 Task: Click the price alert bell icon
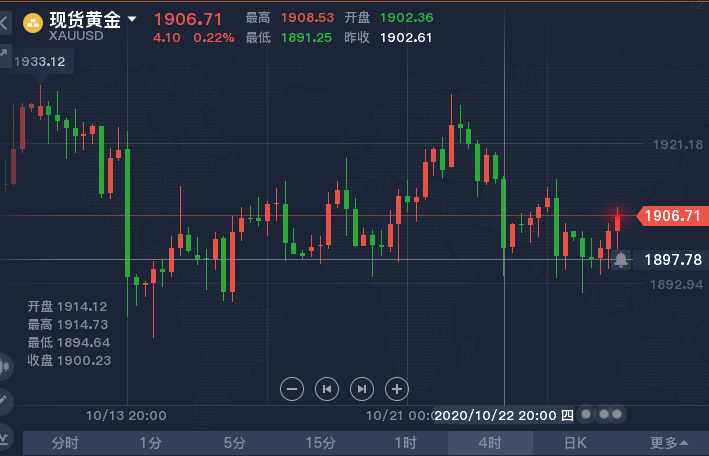tap(621, 260)
